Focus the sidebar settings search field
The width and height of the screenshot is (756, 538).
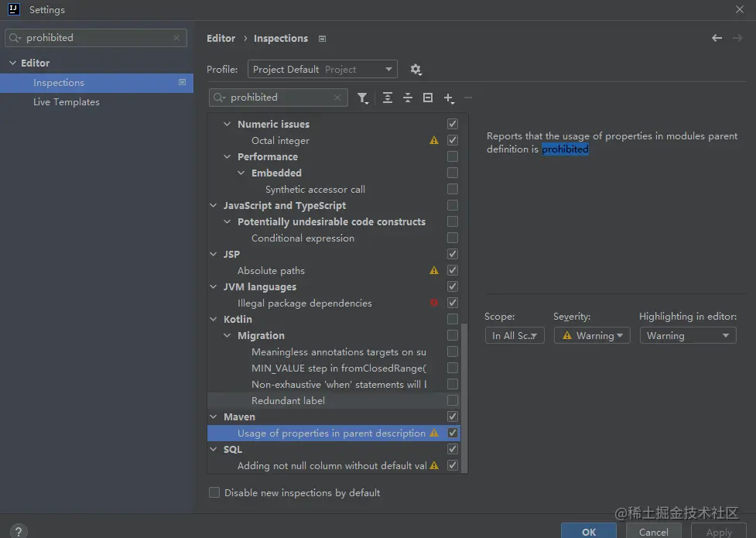coord(95,38)
